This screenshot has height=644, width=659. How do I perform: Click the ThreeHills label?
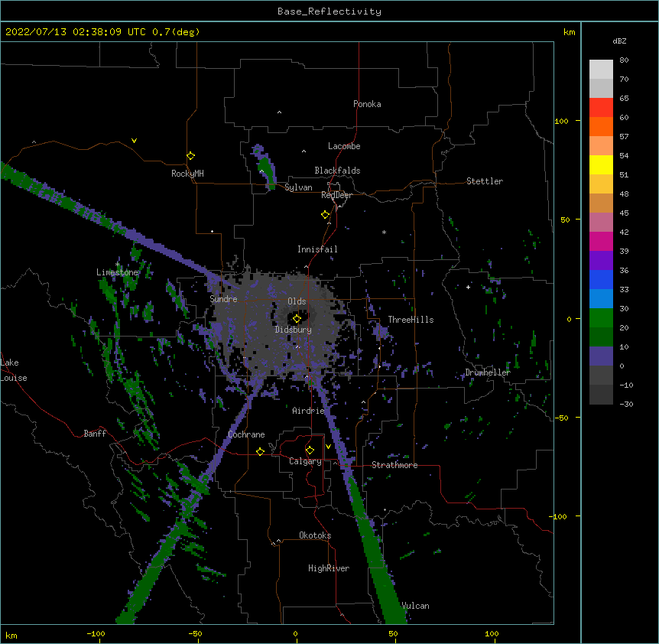(x=411, y=320)
